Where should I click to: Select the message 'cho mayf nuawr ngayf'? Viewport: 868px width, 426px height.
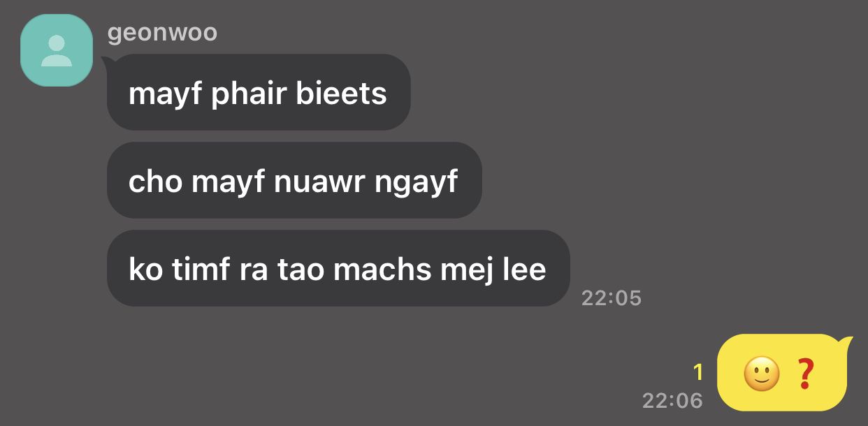click(294, 180)
